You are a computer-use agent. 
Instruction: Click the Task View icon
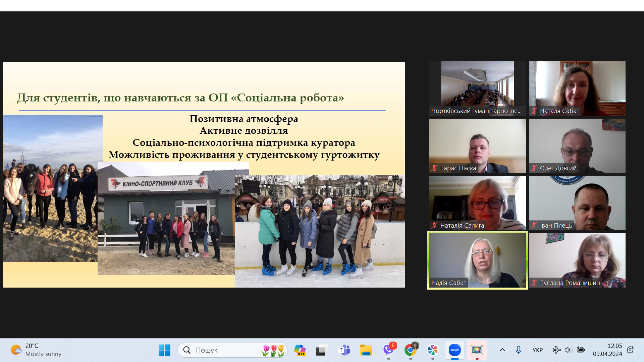click(x=321, y=350)
